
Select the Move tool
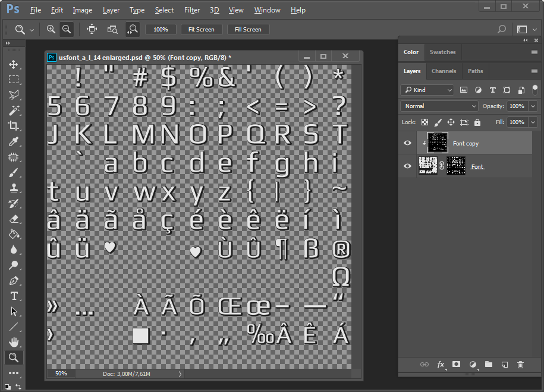point(14,65)
